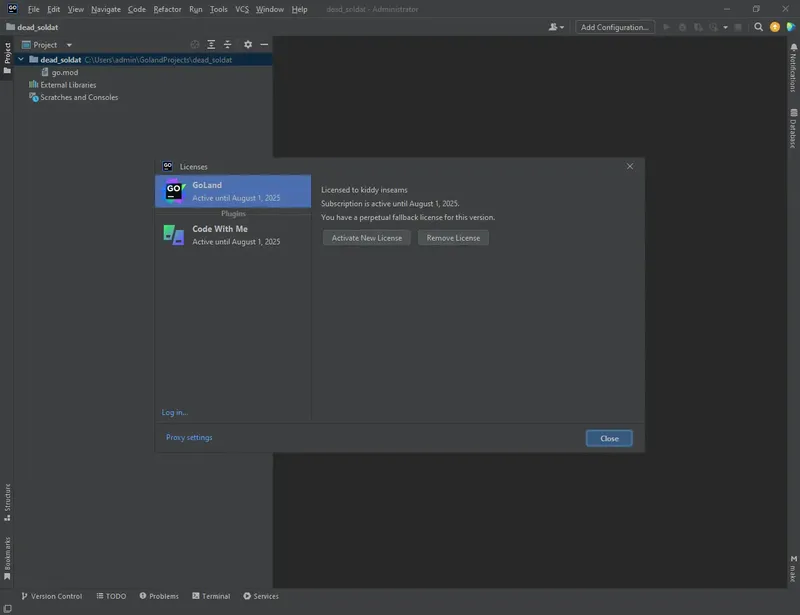Click dead_soldat breadcrumb in navigation bar
Screen dimensions: 800x615
[32, 27]
